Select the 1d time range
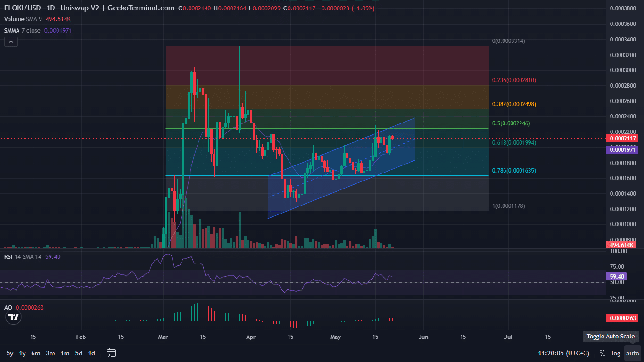This screenshot has width=644, height=362. point(92,353)
